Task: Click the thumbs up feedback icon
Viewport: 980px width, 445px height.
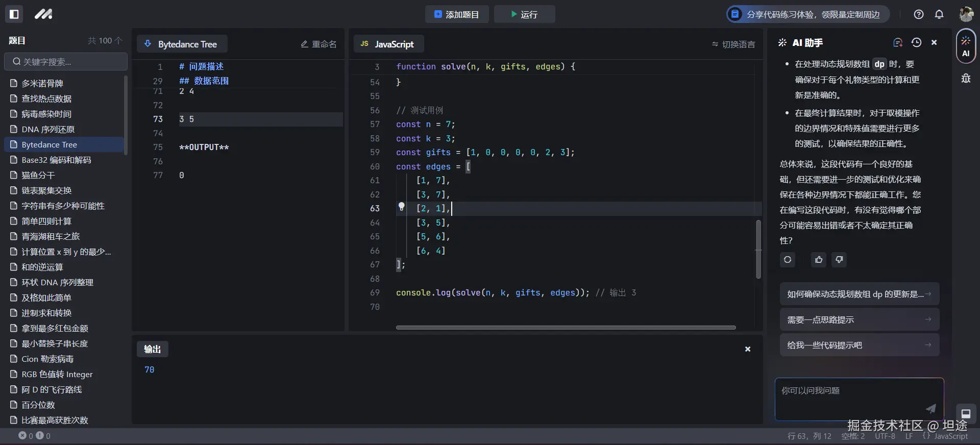Action: pyautogui.click(x=819, y=260)
